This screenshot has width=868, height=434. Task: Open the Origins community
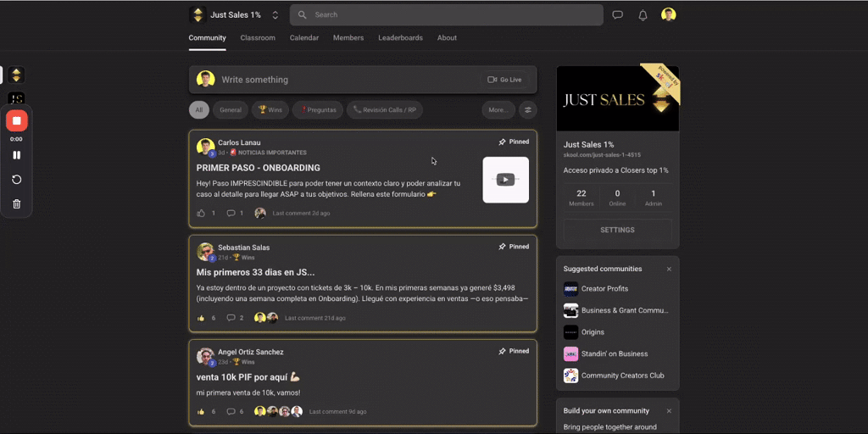pyautogui.click(x=584, y=332)
